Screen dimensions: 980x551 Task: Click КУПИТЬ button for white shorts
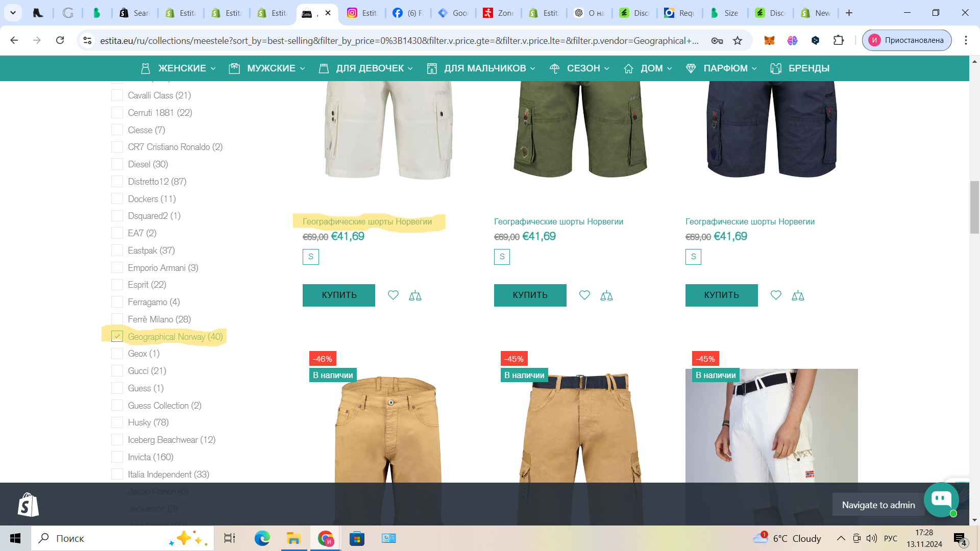[339, 295]
